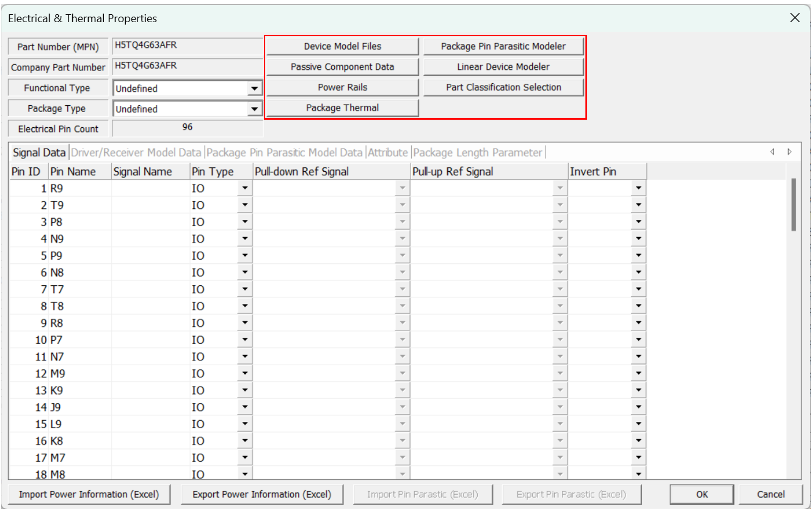Expand the Package Type combo box
This screenshot has height=510, width=812.
(x=254, y=109)
